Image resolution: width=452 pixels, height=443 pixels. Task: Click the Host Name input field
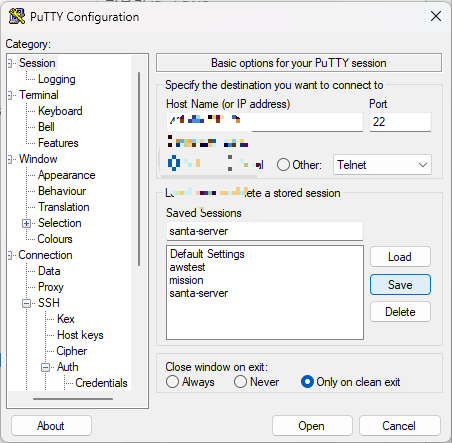click(265, 122)
